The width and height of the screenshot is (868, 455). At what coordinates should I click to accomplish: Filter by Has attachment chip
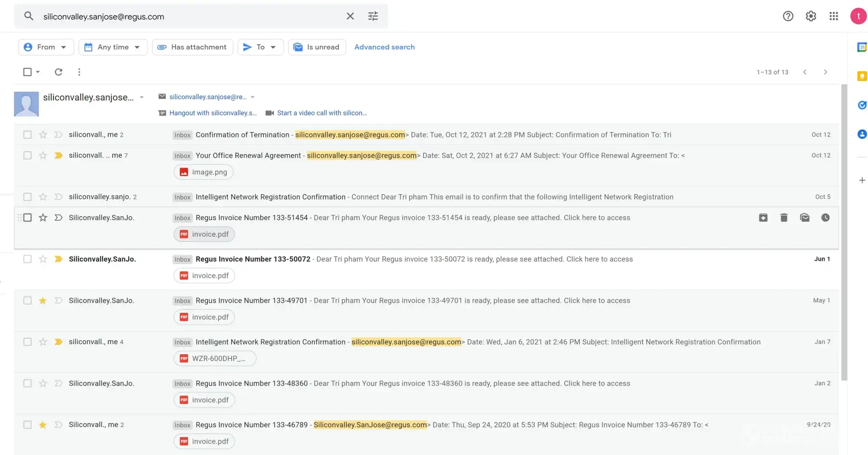click(192, 47)
